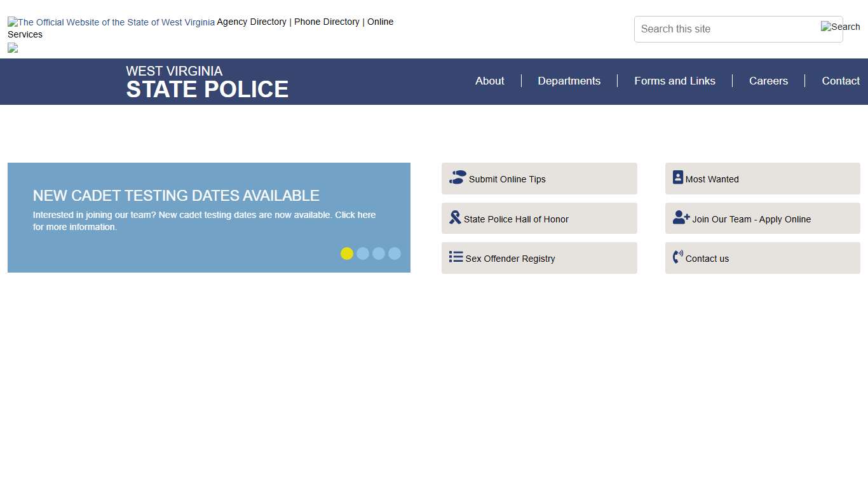This screenshot has width=868, height=488.
Task: Click the Phone Directory link
Action: pos(327,22)
